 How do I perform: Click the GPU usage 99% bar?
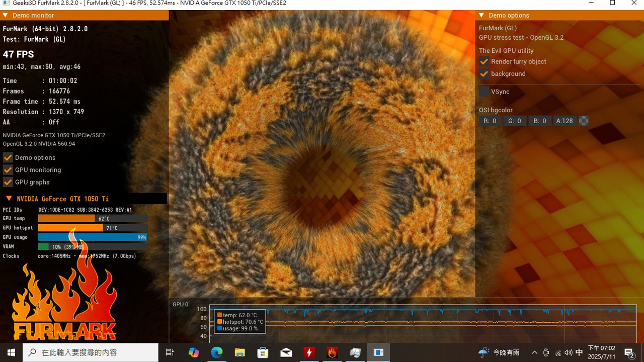[93, 237]
